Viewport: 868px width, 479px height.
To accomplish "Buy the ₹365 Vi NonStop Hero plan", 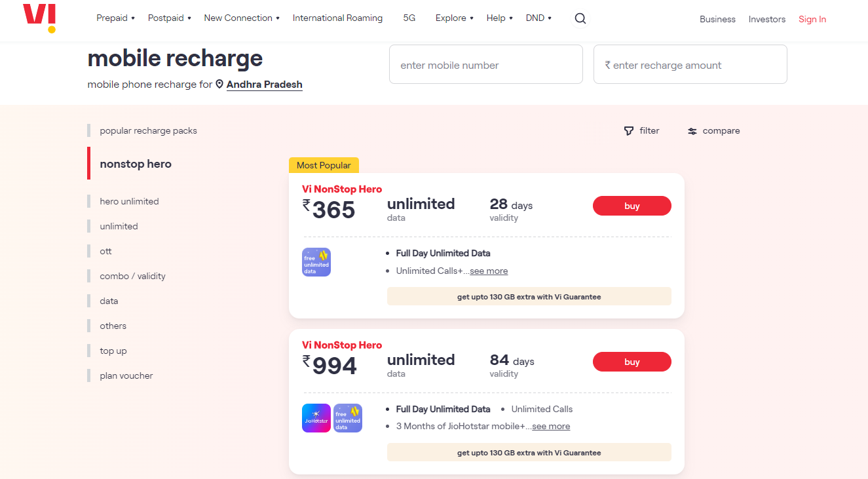I will (632, 206).
